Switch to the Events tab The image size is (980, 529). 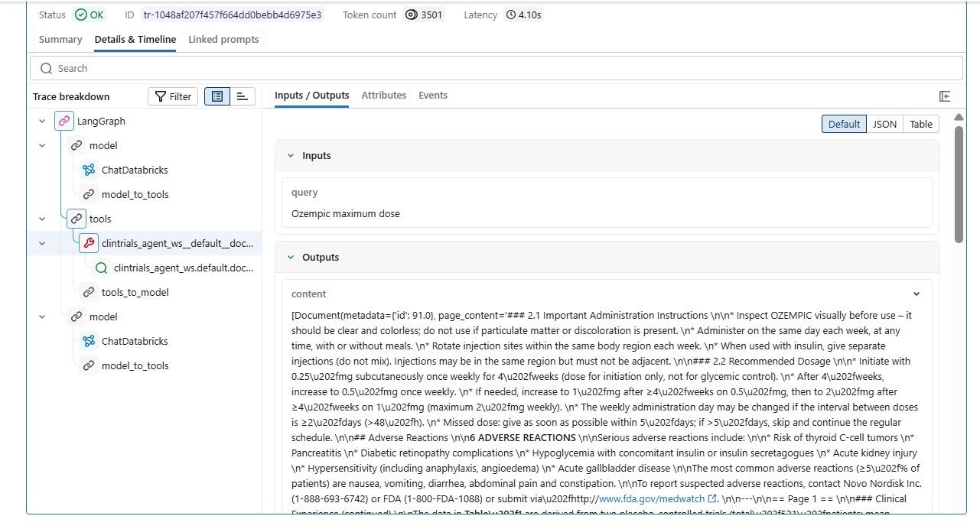pyautogui.click(x=433, y=96)
